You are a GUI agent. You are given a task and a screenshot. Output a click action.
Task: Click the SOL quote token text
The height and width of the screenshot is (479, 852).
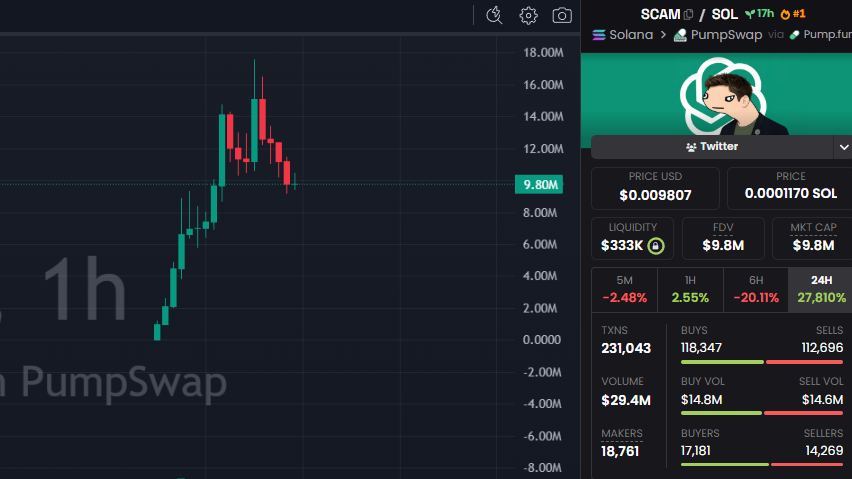[x=724, y=14]
